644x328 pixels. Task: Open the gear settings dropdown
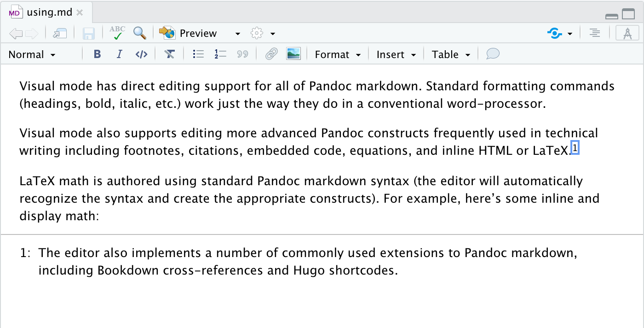pos(263,33)
